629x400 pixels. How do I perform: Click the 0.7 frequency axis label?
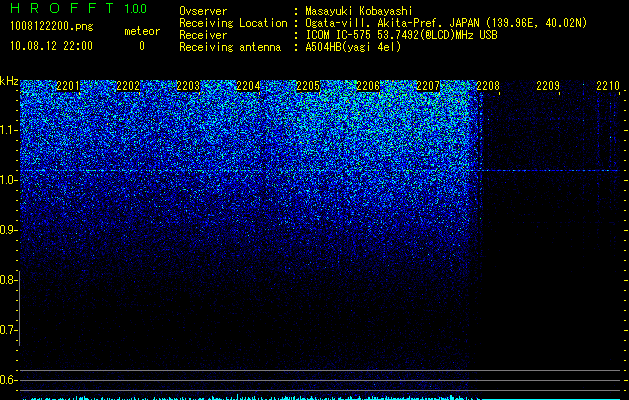(x=8, y=330)
